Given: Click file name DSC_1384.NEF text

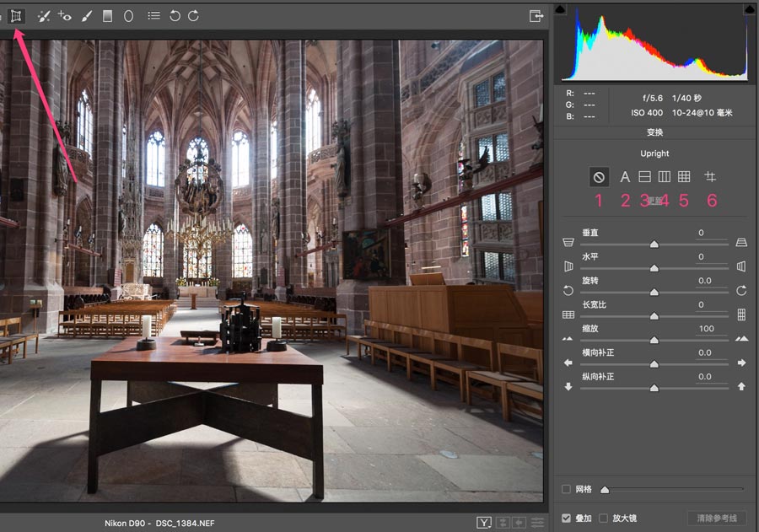Looking at the screenshot, I should (x=185, y=524).
